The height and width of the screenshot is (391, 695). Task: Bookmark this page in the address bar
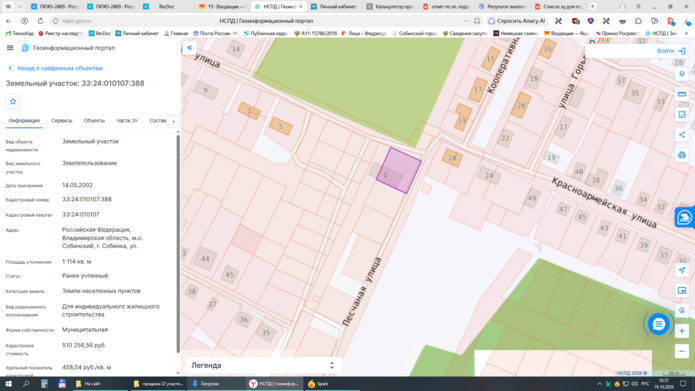pos(477,21)
